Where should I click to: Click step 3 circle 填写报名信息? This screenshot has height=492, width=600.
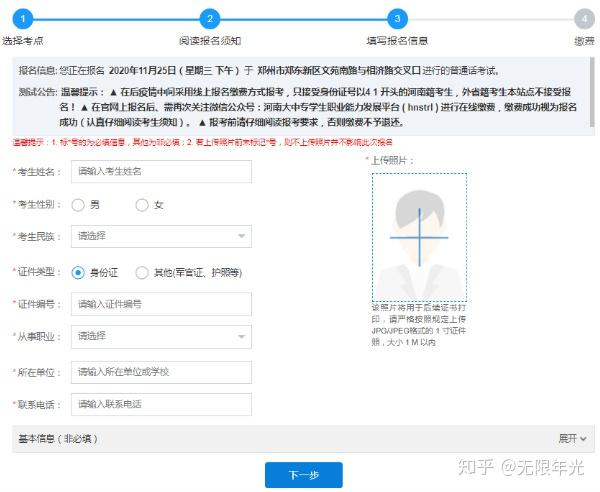(397, 19)
